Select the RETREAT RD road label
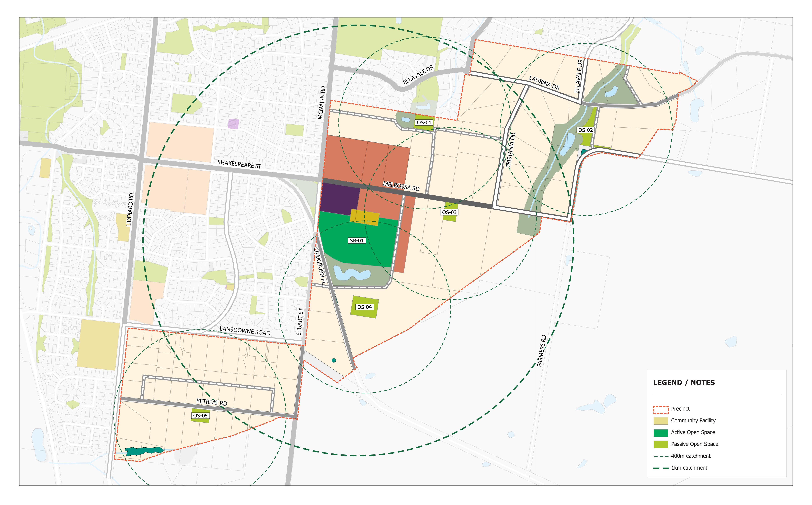The height and width of the screenshot is (505, 812). click(x=211, y=402)
